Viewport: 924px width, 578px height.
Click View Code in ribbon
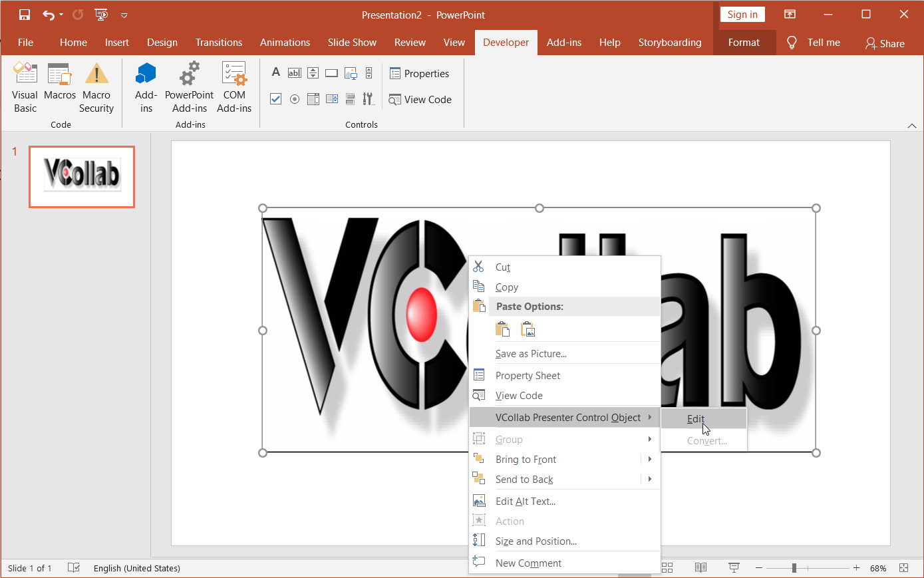click(x=420, y=100)
